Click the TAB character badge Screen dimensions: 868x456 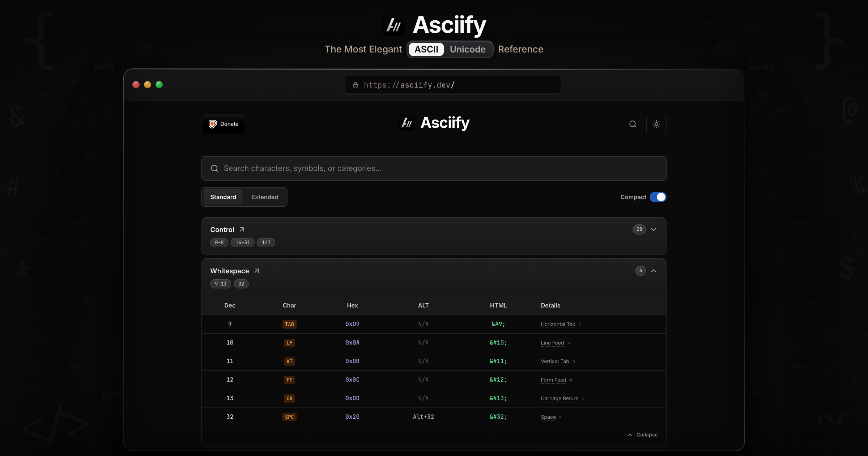289,324
